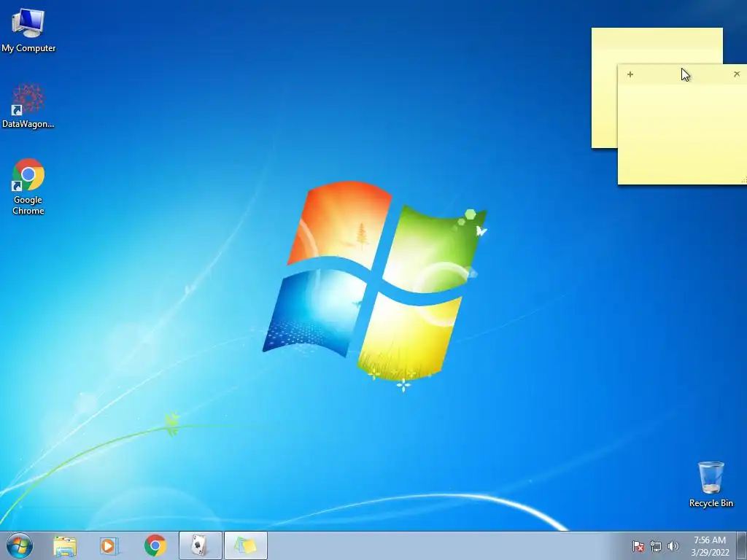Open the Action Center flag tray icon
747x560 pixels.
(x=638, y=546)
